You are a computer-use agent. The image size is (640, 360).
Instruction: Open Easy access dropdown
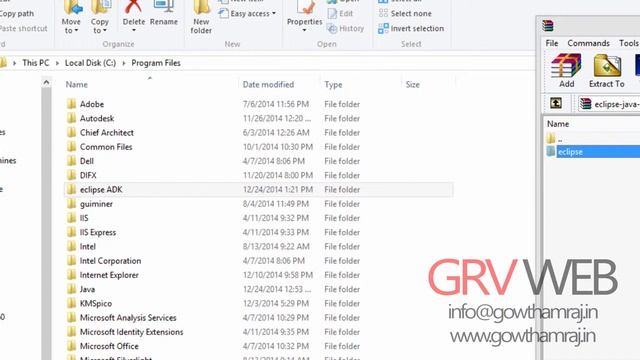247,13
